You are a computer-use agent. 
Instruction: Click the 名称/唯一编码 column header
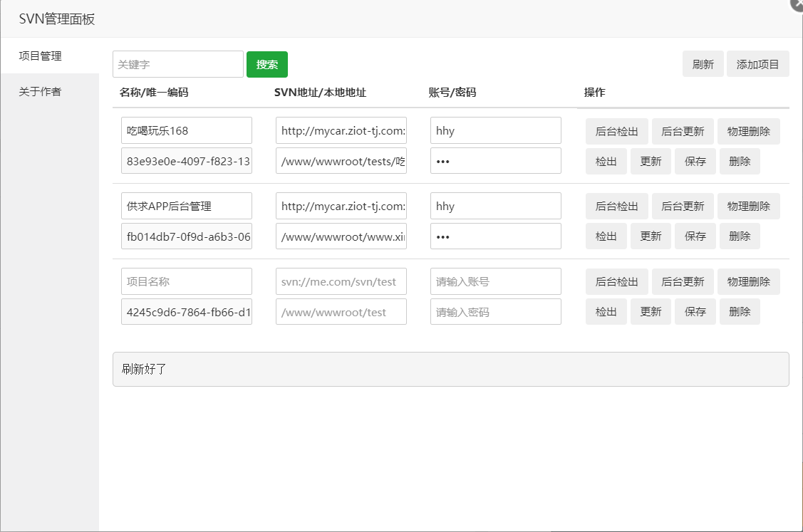[154, 93]
